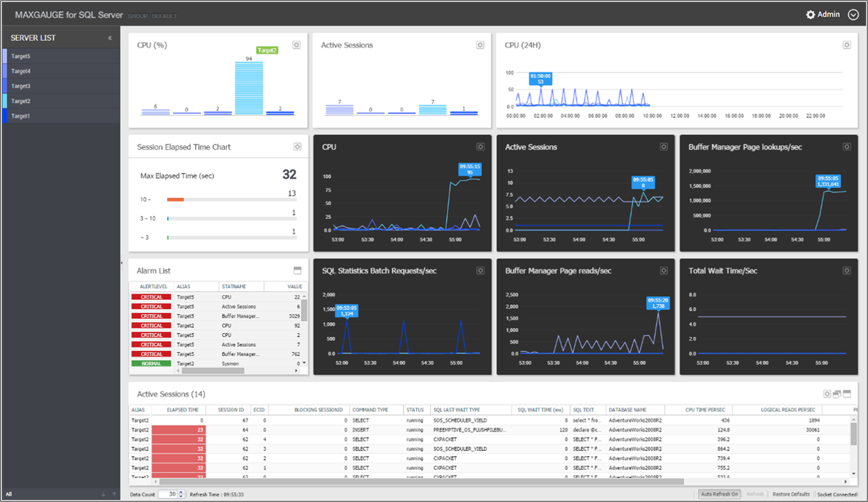Click the restore-window icon in Active Sessions grid
This screenshot has height=502, width=868.
pos(837,394)
